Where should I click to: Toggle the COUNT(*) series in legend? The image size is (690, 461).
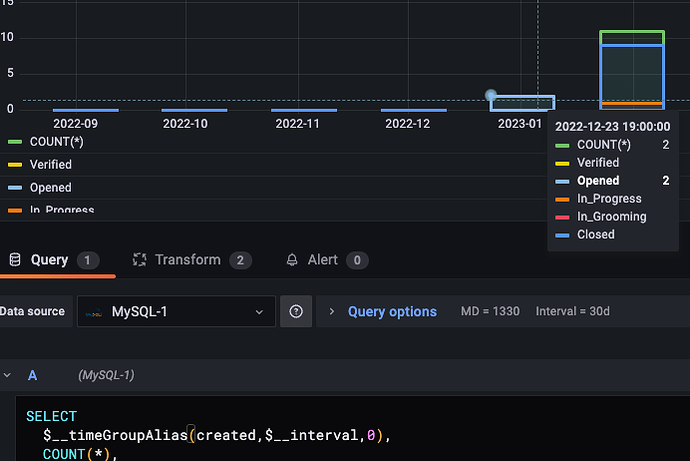[56, 142]
